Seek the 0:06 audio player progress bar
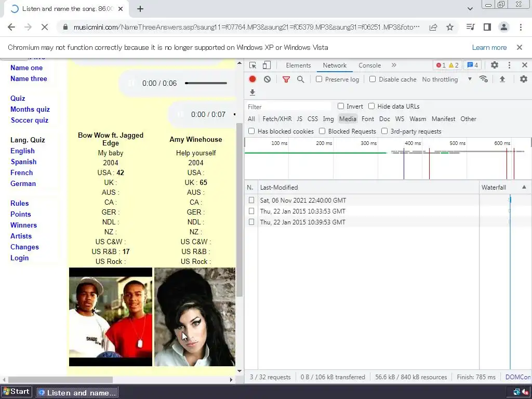The image size is (532, 399). pyautogui.click(x=206, y=83)
